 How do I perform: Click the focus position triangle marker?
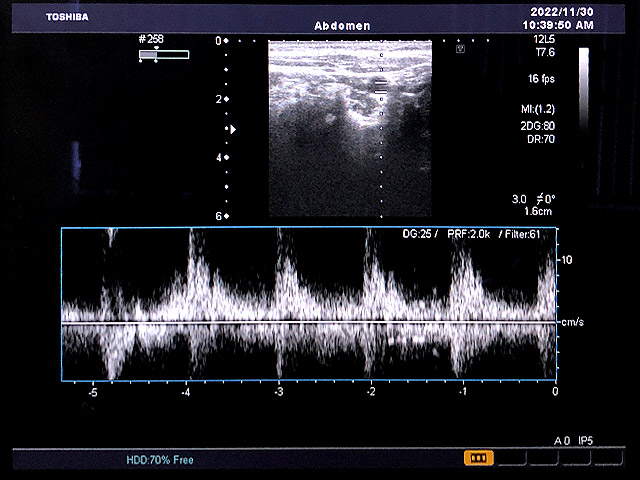(x=233, y=130)
